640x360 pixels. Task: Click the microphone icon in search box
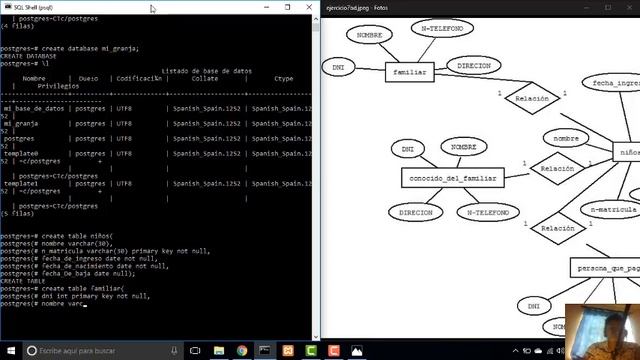(x=174, y=351)
